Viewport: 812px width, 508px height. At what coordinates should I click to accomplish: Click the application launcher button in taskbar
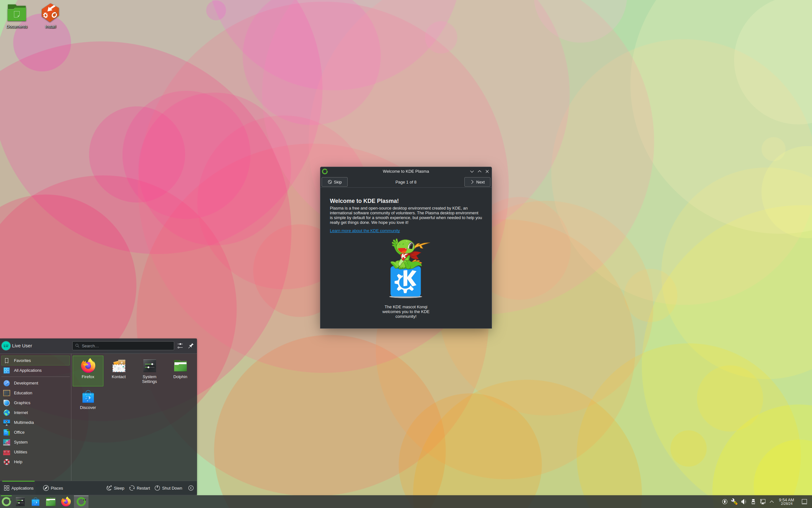(x=6, y=502)
